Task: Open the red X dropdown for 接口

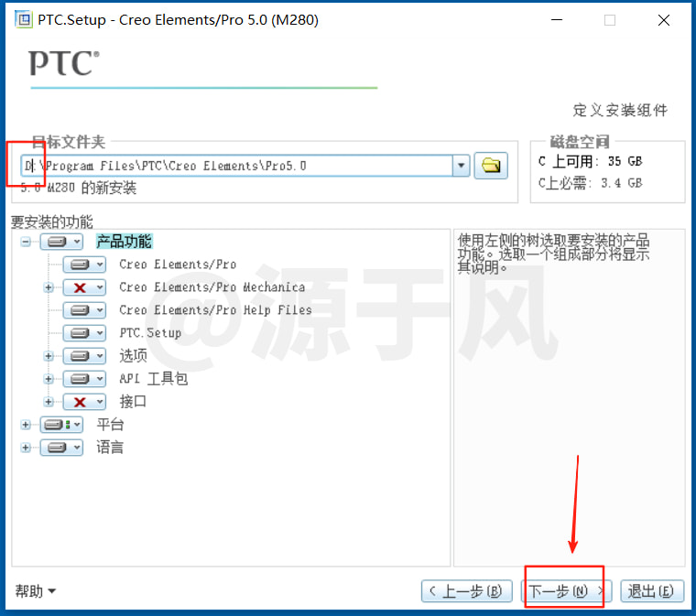Action: pyautogui.click(x=84, y=402)
